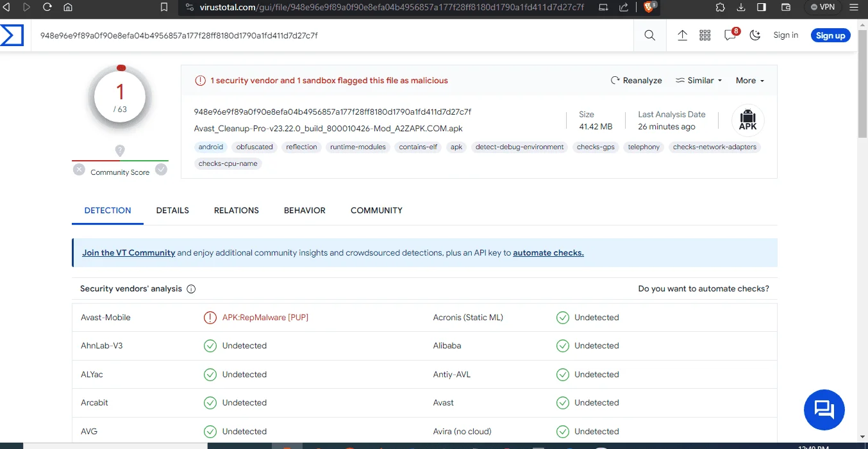Switch to the BEHAVIOR tab
868x449 pixels.
305,210
